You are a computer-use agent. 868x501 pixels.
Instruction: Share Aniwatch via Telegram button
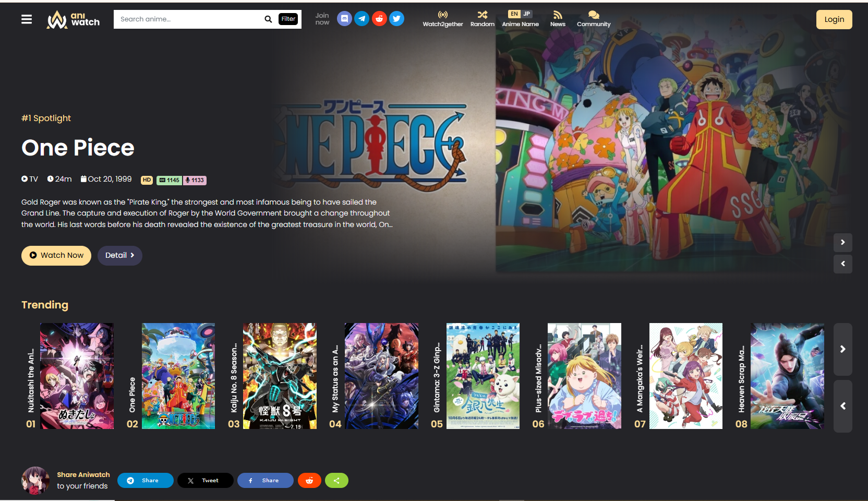point(146,481)
